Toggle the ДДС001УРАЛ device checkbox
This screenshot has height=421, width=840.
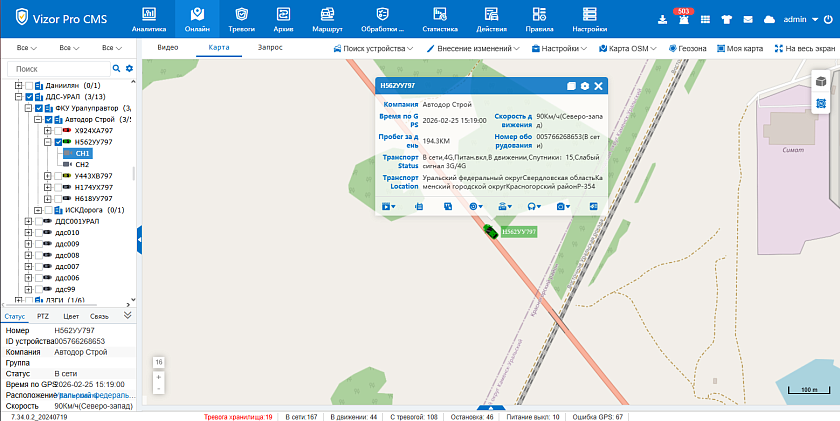pos(38,221)
